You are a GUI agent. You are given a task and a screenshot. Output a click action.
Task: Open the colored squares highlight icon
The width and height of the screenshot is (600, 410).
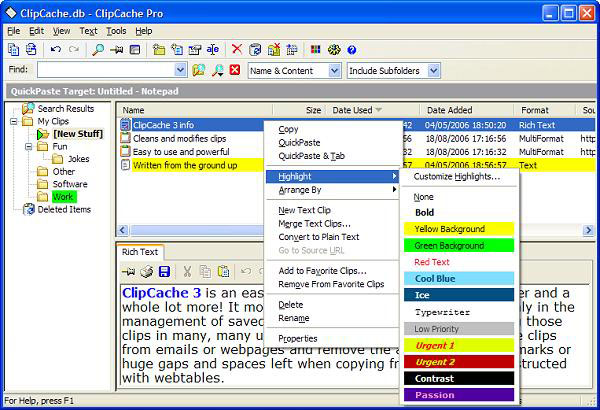tap(316, 49)
